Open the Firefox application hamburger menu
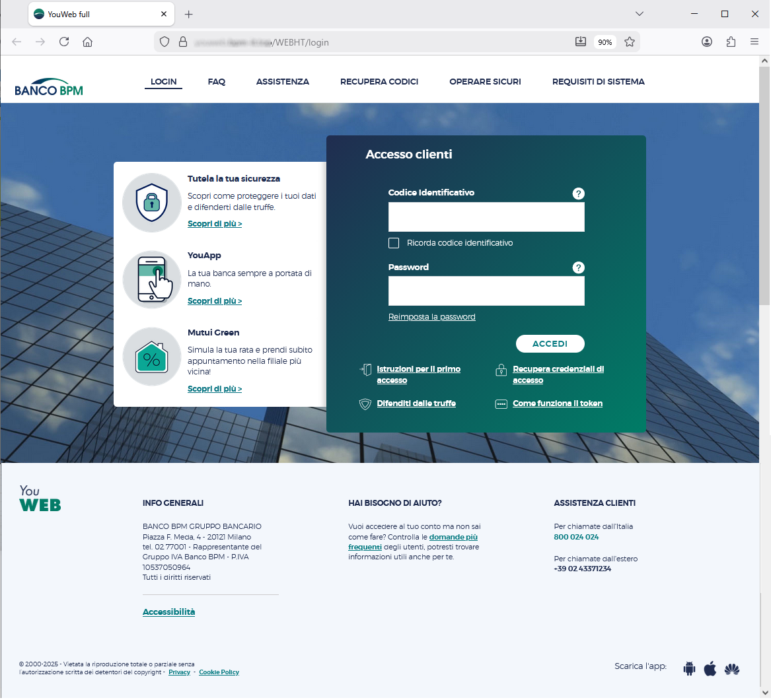Screen dimensions: 771x700 tap(754, 42)
